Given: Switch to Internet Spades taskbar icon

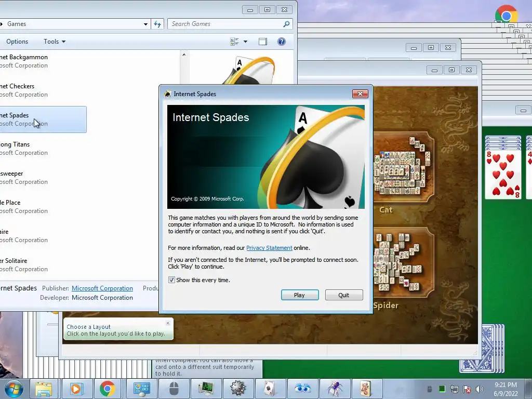Looking at the screenshot, I should tap(270, 389).
